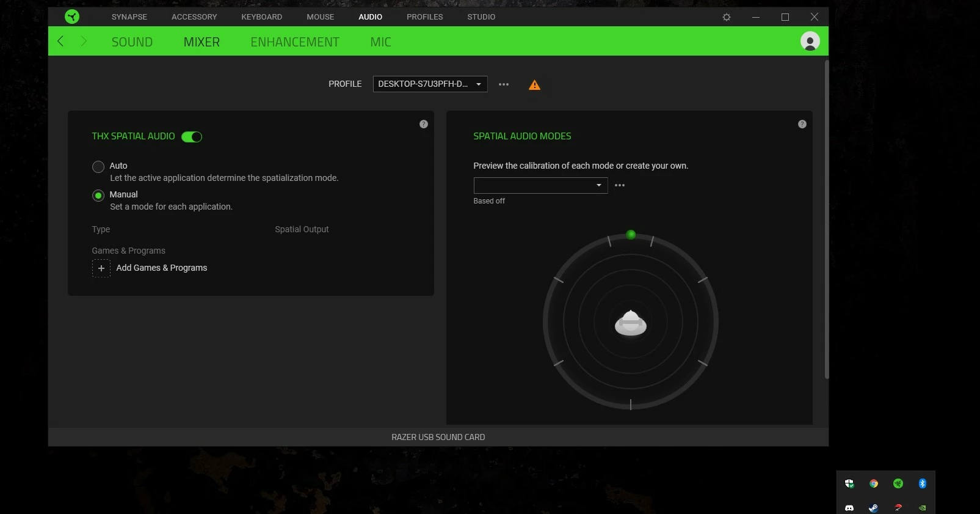Show help for THX Spatial Audio panel
This screenshot has width=980, height=514.
(424, 124)
